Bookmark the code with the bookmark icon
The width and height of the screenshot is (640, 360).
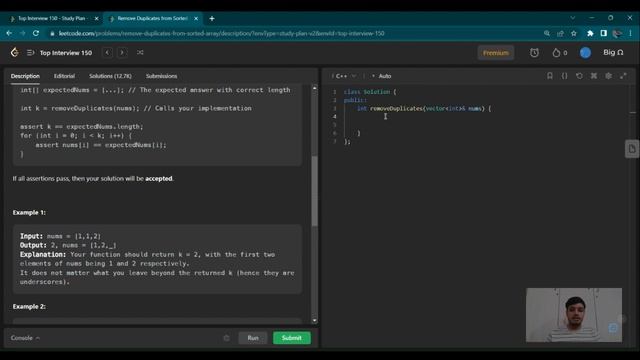point(550,76)
